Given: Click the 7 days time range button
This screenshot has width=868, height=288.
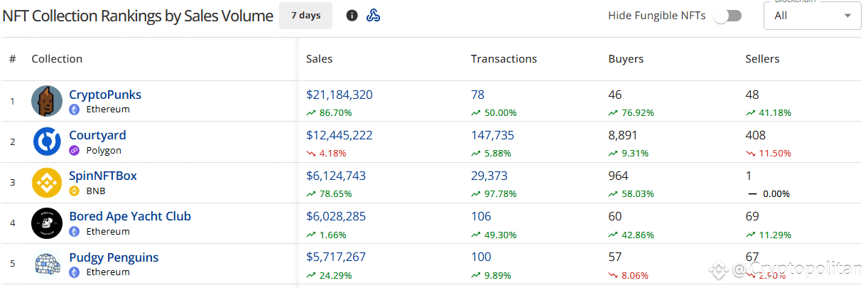Looking at the screenshot, I should point(305,16).
